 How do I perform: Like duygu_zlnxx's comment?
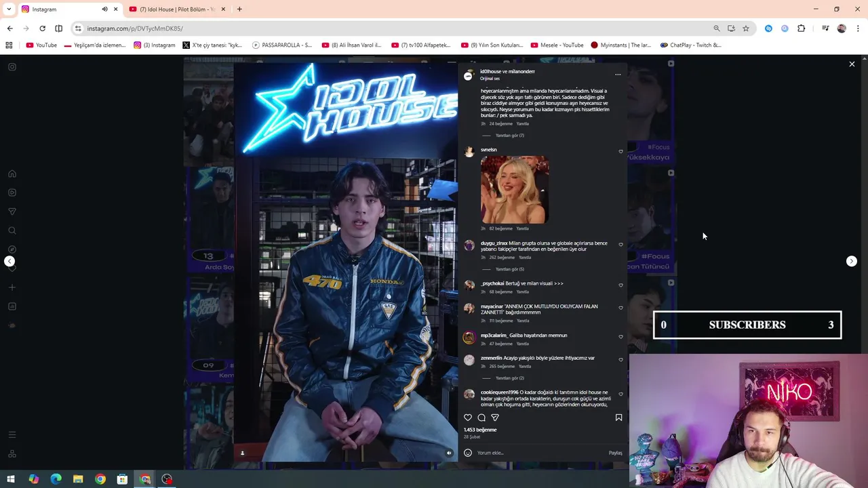(620, 245)
